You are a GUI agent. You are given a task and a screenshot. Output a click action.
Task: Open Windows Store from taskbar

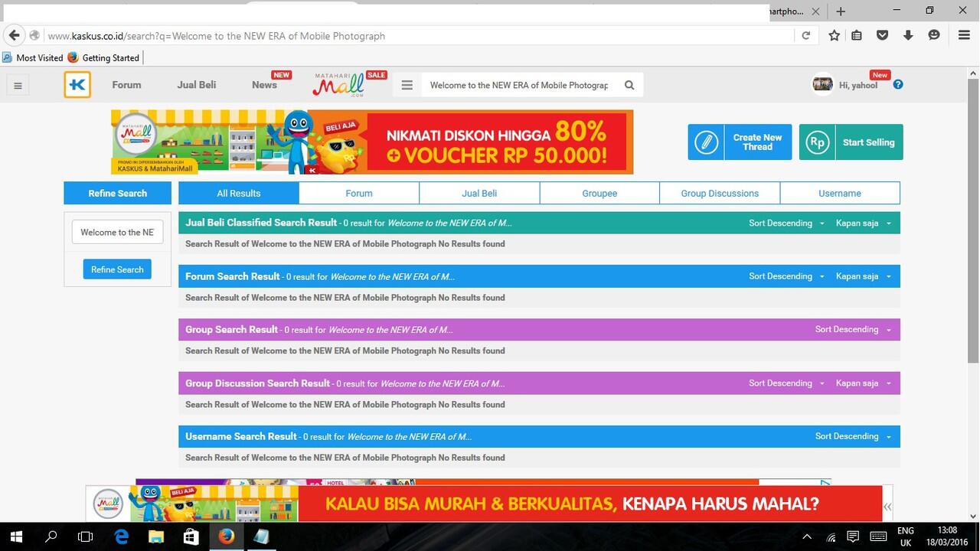point(191,536)
